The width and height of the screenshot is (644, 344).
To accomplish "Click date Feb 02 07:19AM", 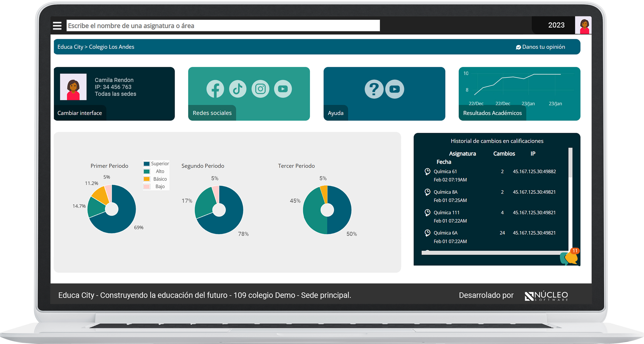I will (x=450, y=180).
